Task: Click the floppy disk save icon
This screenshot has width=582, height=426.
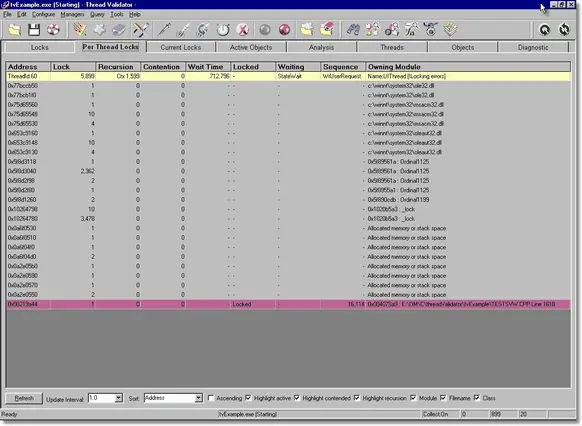Action: point(34,30)
